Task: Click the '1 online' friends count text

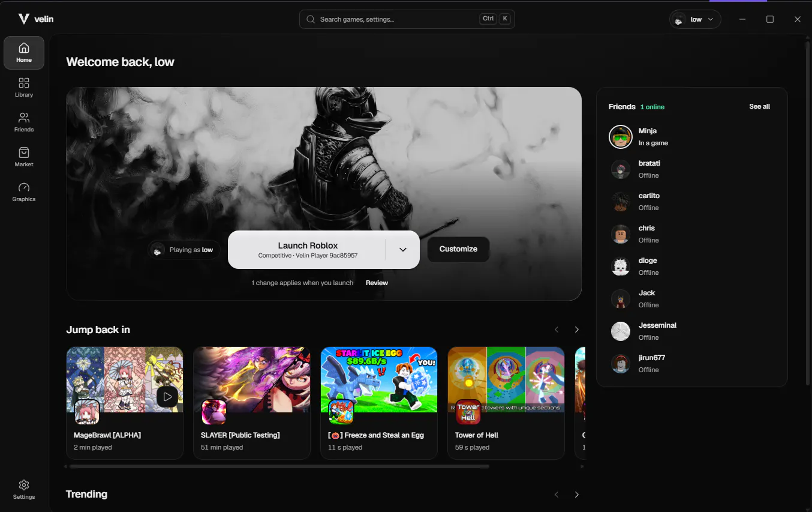Action: (x=652, y=107)
